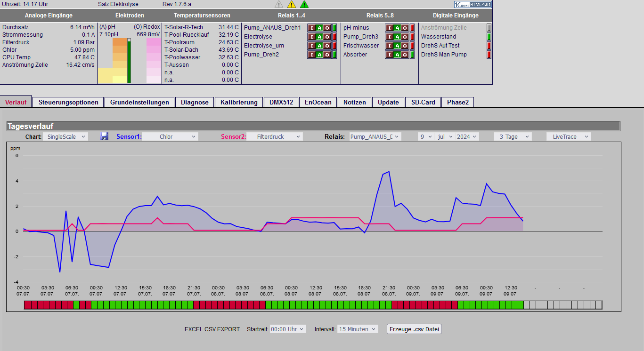Click Wasserstand green status indicator
The image size is (644, 351).
pyautogui.click(x=489, y=37)
